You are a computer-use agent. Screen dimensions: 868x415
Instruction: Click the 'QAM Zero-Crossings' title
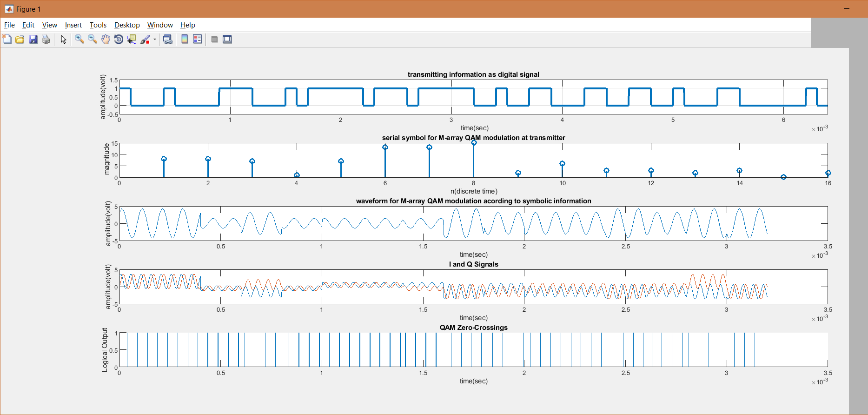[x=473, y=328]
